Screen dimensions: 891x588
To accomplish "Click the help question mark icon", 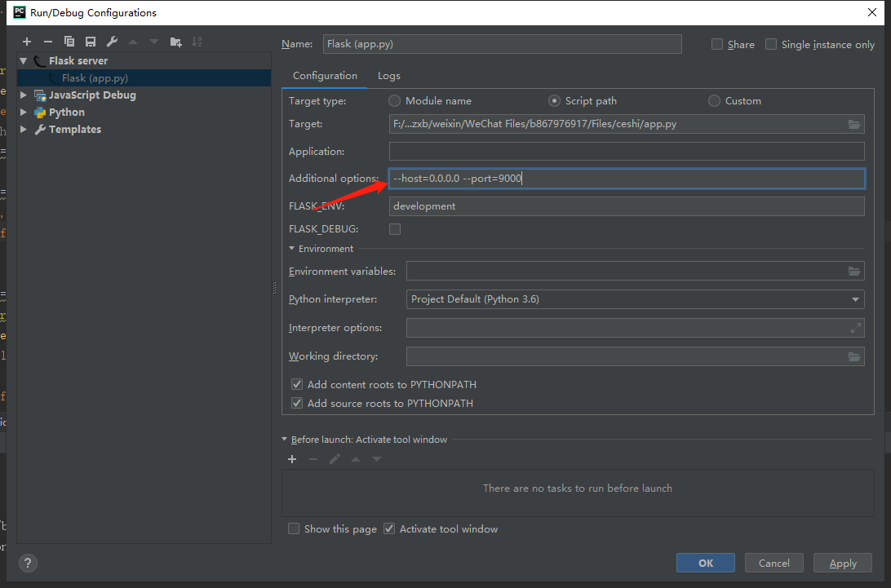I will (x=28, y=563).
